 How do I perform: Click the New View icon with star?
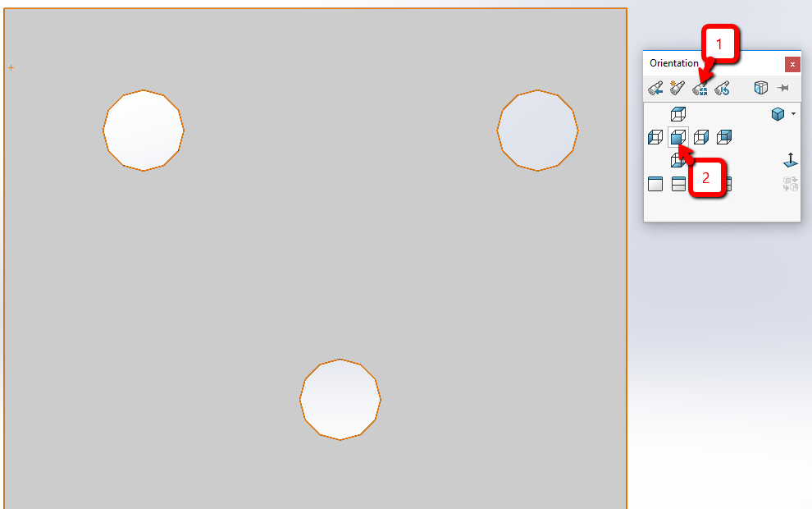click(677, 88)
